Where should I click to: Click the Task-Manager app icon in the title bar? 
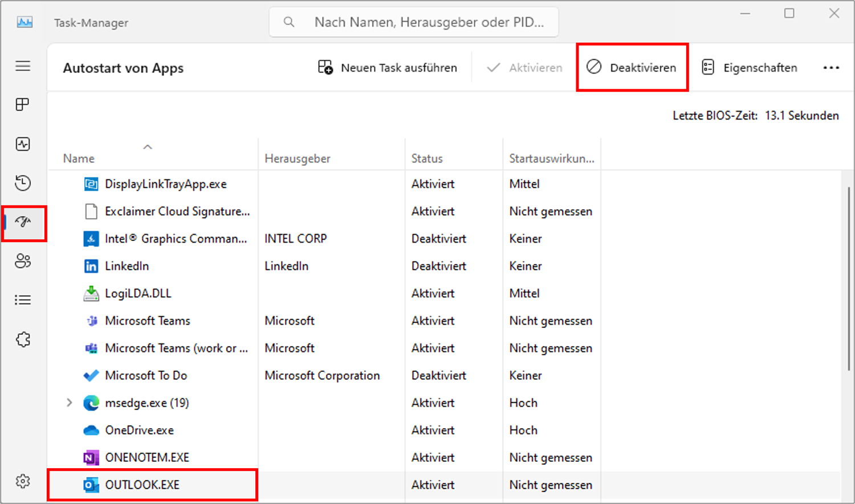(x=25, y=22)
